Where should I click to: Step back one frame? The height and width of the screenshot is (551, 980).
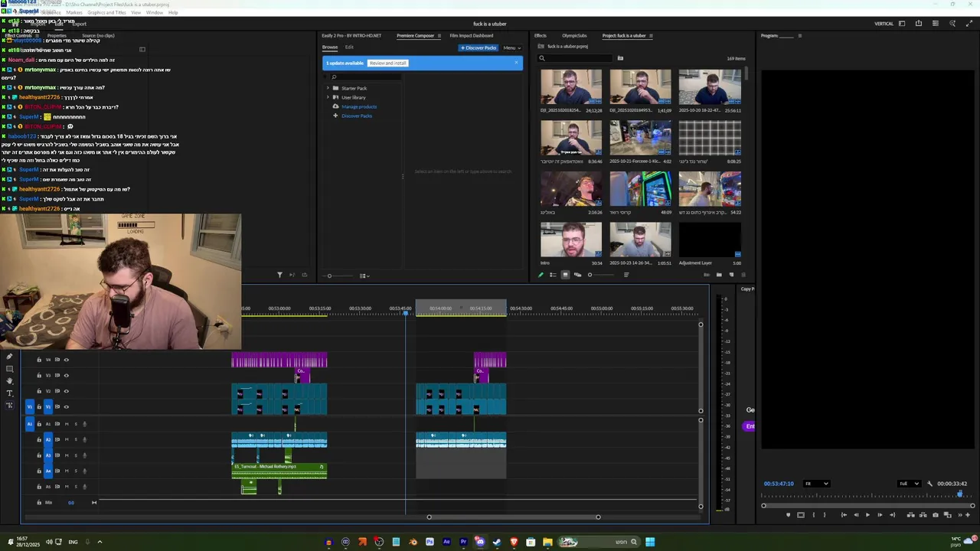[x=856, y=515]
